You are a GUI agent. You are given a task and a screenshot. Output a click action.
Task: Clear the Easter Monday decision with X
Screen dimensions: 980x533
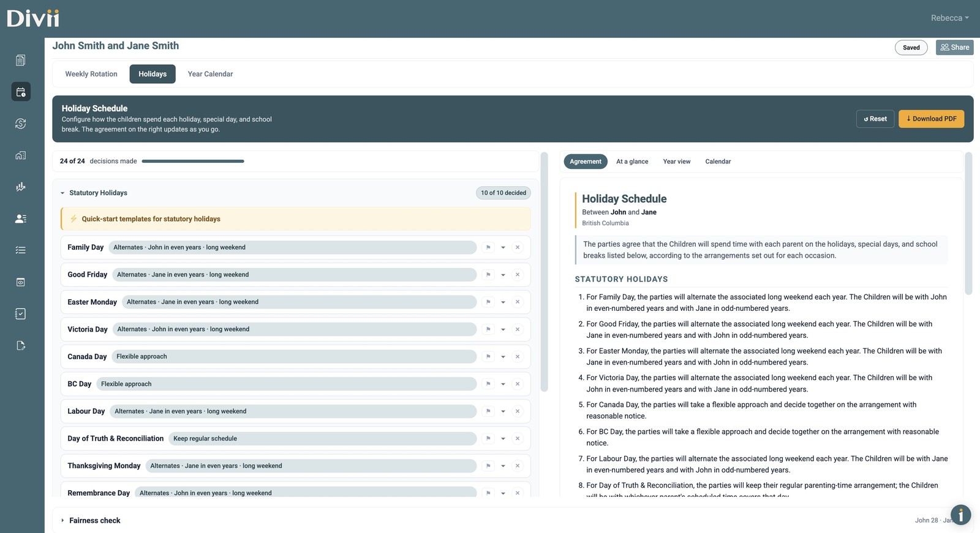coord(518,302)
